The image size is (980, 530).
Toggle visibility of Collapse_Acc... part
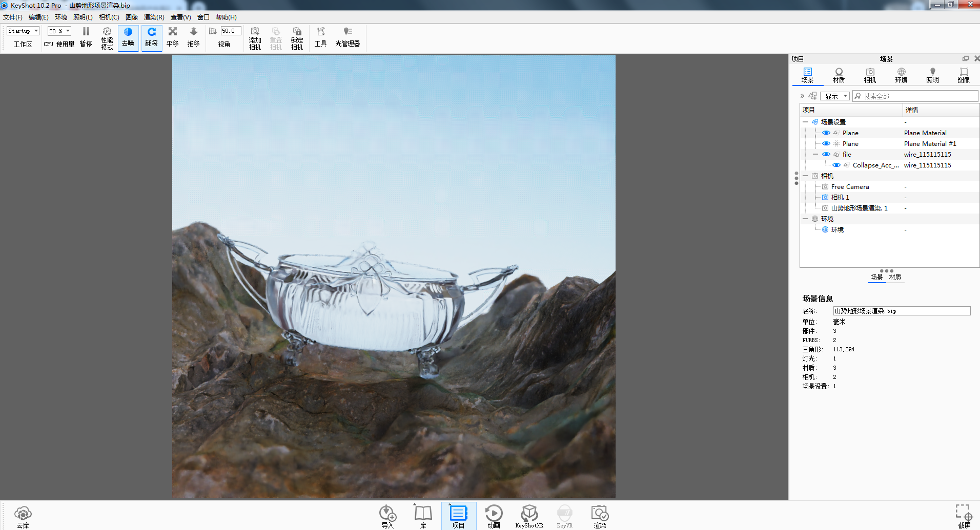pyautogui.click(x=836, y=165)
